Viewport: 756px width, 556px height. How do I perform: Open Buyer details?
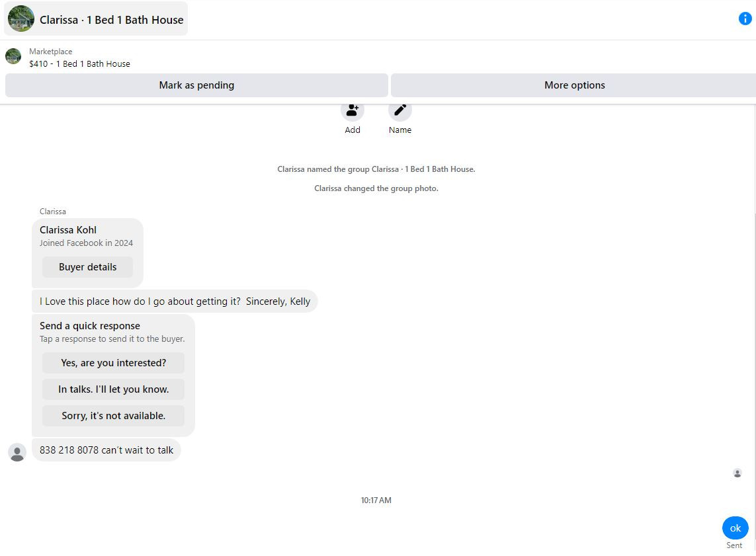point(87,267)
